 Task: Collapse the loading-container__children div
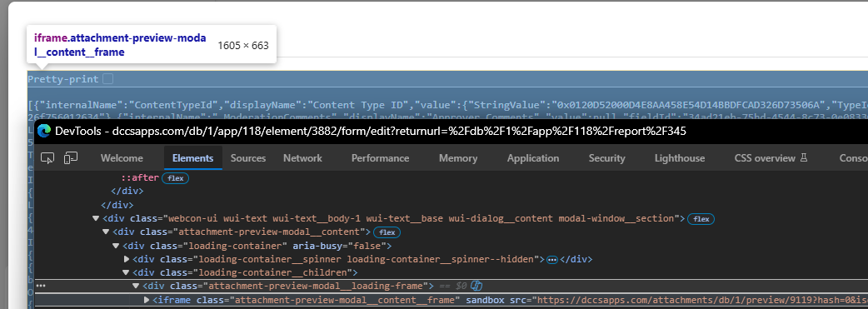[127, 272]
